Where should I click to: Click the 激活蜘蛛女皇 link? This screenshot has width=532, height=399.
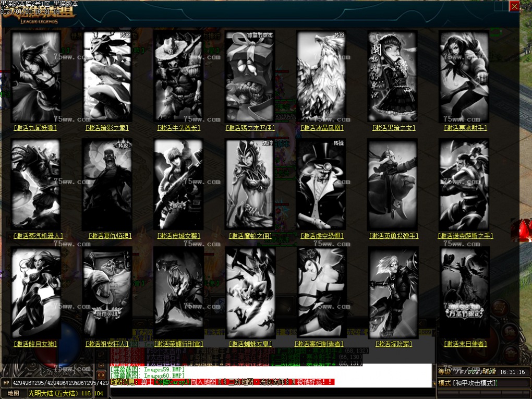pyautogui.click(x=250, y=344)
